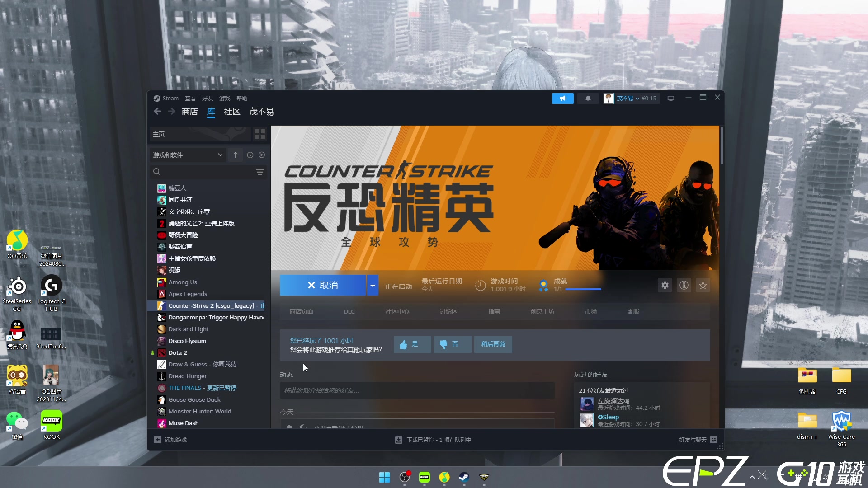Toggle ready-to-play filter icon
The width and height of the screenshot is (868, 488).
click(x=262, y=155)
